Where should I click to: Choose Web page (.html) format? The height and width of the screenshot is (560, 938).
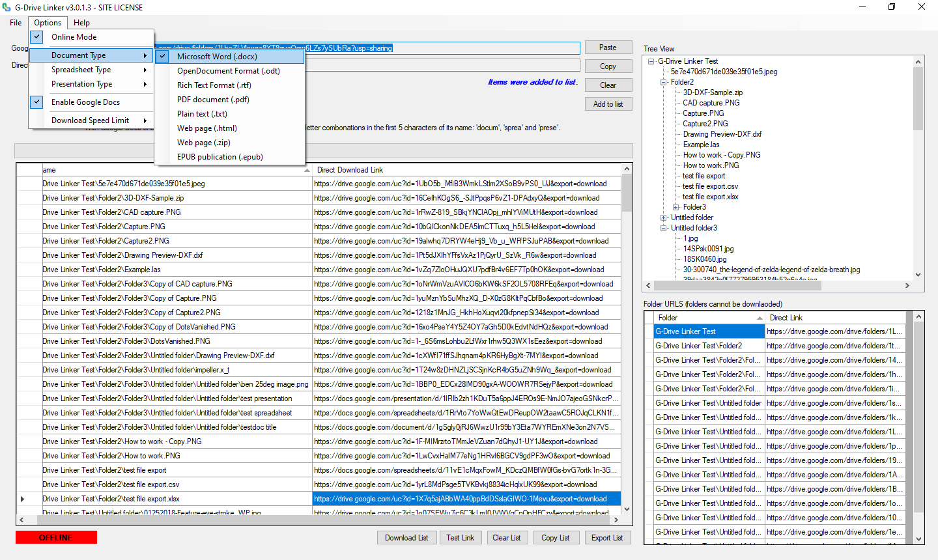pyautogui.click(x=229, y=128)
